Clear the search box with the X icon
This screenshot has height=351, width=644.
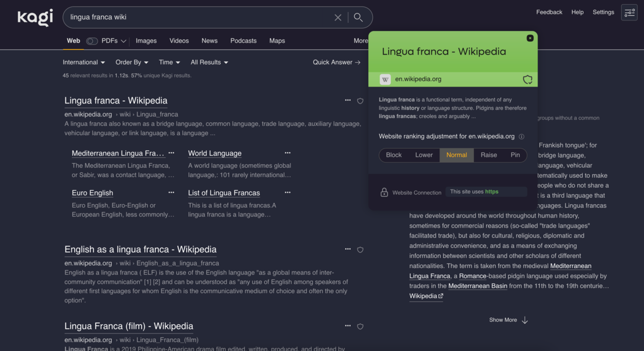click(338, 17)
